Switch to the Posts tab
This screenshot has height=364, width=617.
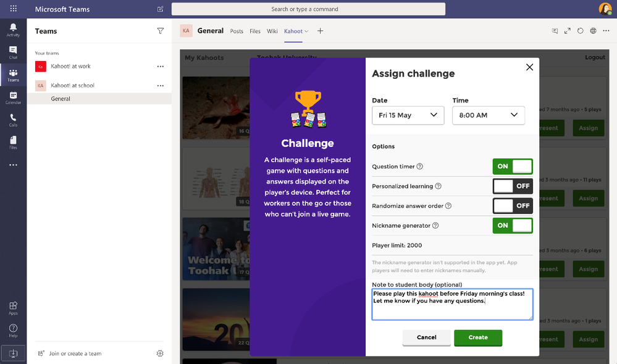tap(237, 31)
